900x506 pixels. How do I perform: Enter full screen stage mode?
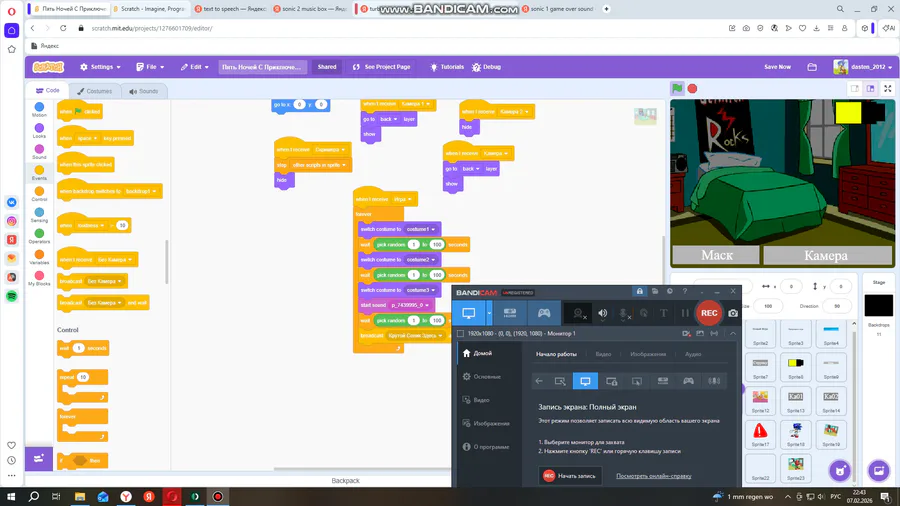887,88
